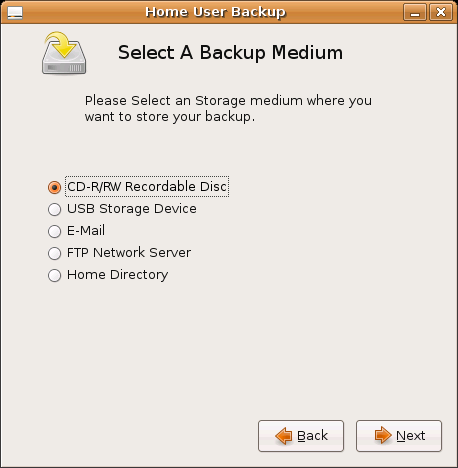Click the Select A Backup Medium heading
The height and width of the screenshot is (468, 458).
pyautogui.click(x=230, y=53)
